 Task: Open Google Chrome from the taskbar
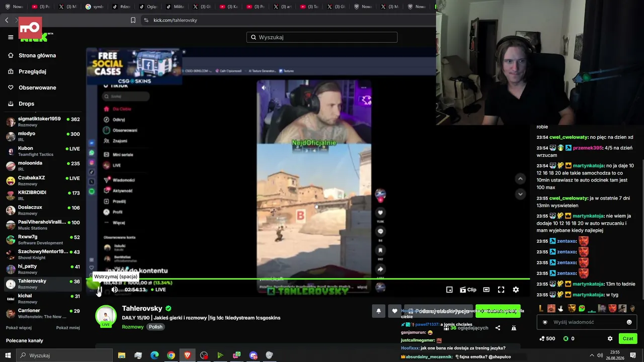(x=171, y=355)
